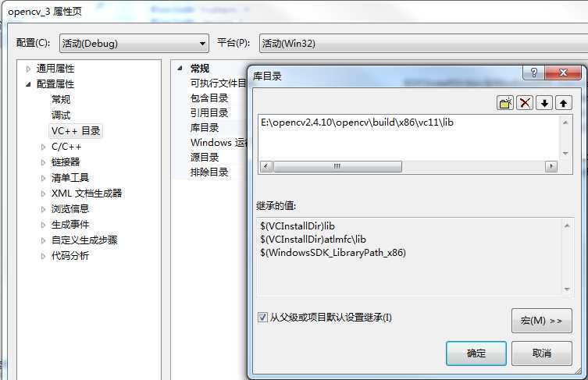Move selected line down with arrow icon

point(544,103)
